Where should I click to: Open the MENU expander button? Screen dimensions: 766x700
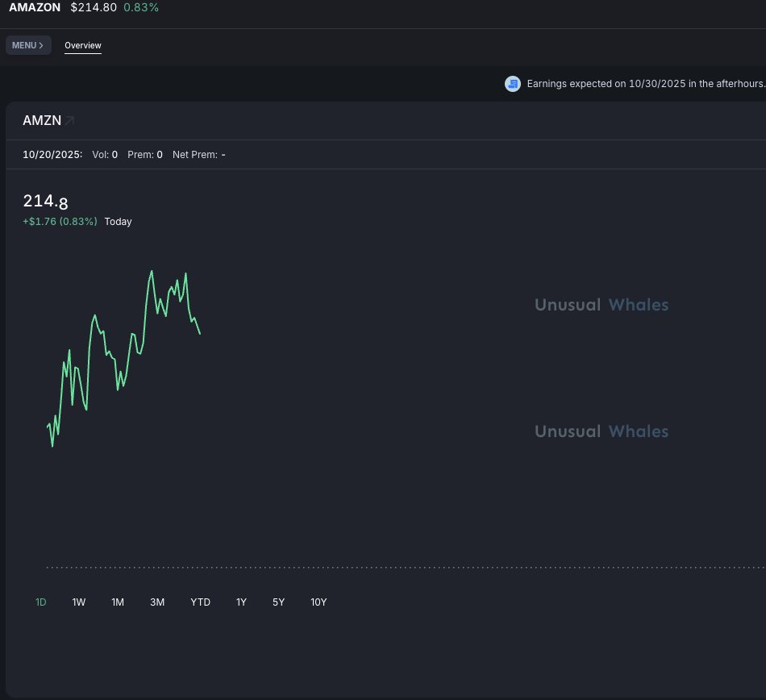[28, 45]
